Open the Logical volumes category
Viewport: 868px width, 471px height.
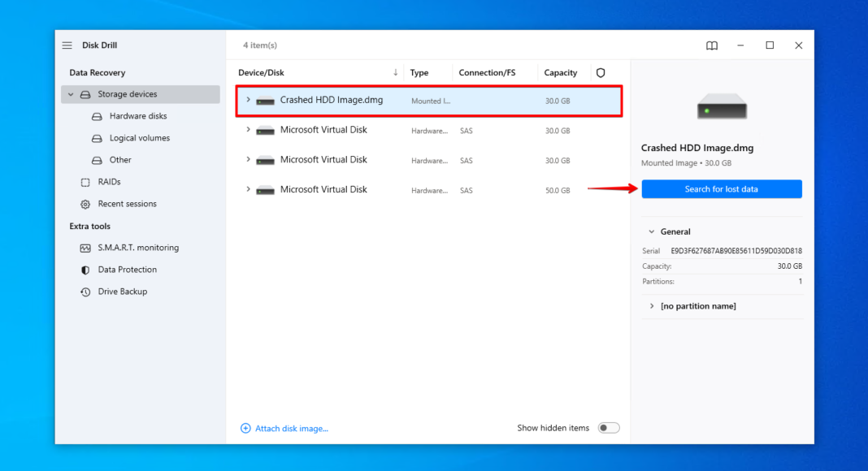tap(140, 137)
